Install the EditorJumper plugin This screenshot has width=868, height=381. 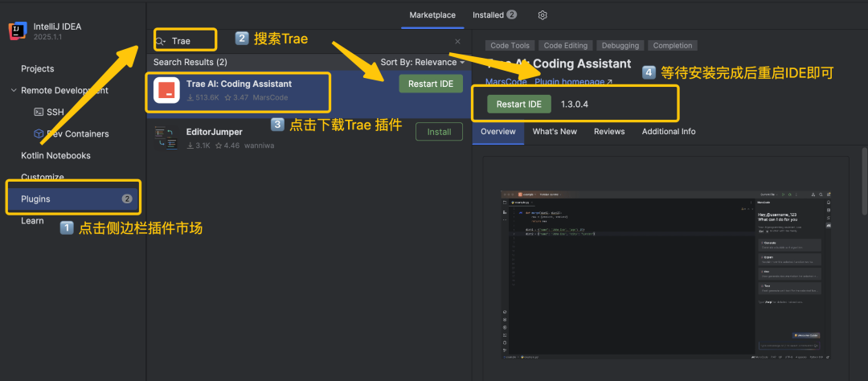point(439,132)
